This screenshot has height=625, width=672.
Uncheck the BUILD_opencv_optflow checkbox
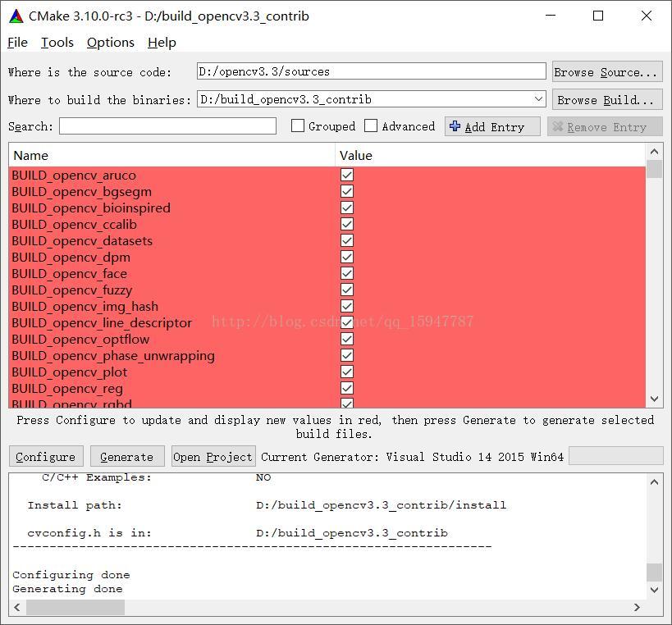(347, 340)
